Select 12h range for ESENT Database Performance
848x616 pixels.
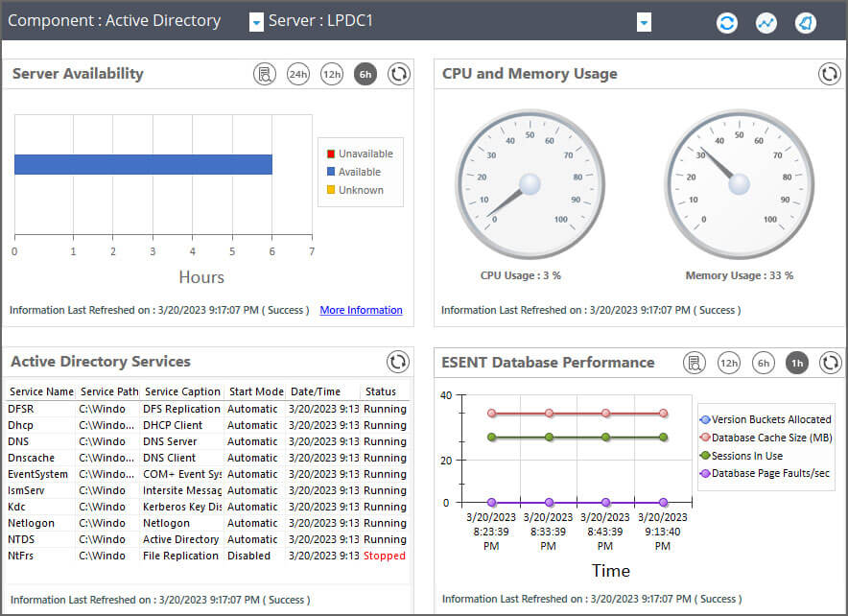728,363
